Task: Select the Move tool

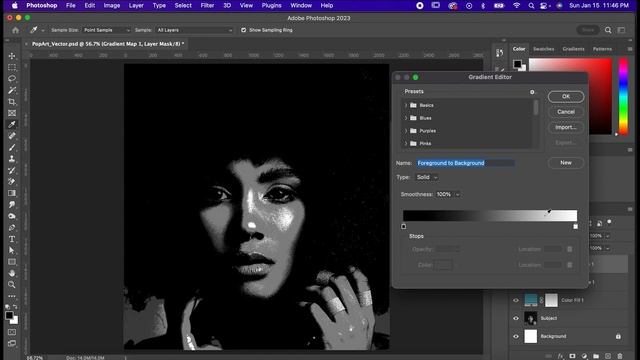Action: pyautogui.click(x=12, y=56)
